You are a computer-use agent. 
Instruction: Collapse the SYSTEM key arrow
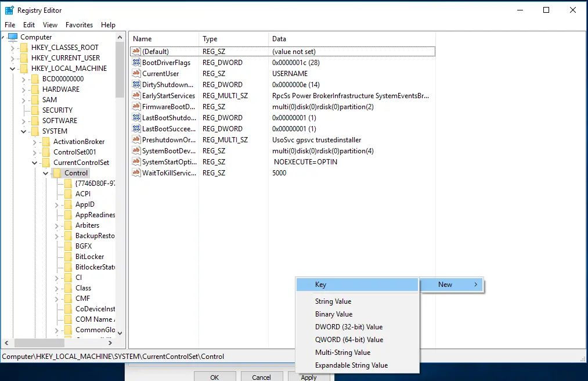(24, 131)
